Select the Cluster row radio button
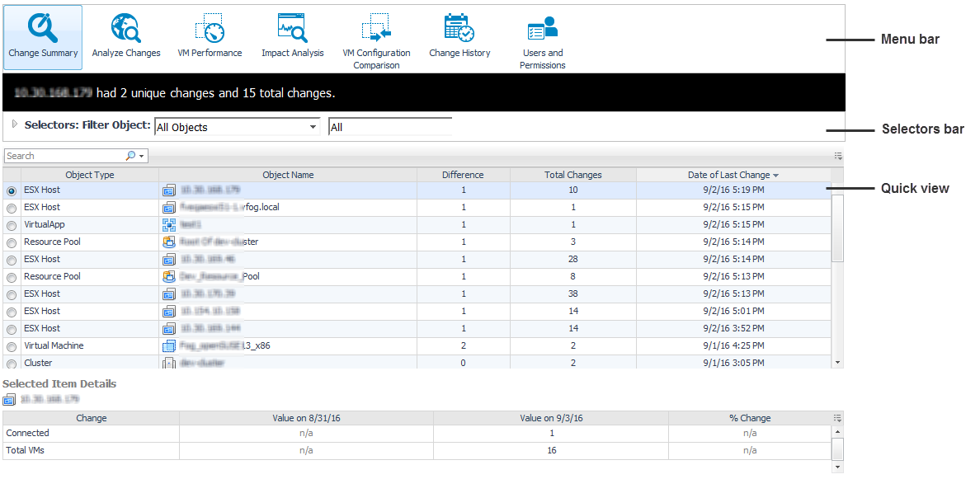The height and width of the screenshot is (479, 980). point(11,364)
